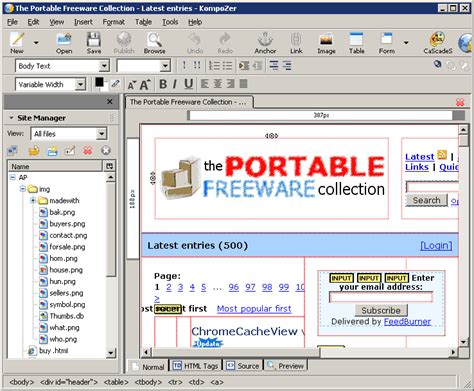Screen dimensions: 474x391
Task: Click the stop icon in Site Manager
Action: click(x=106, y=151)
